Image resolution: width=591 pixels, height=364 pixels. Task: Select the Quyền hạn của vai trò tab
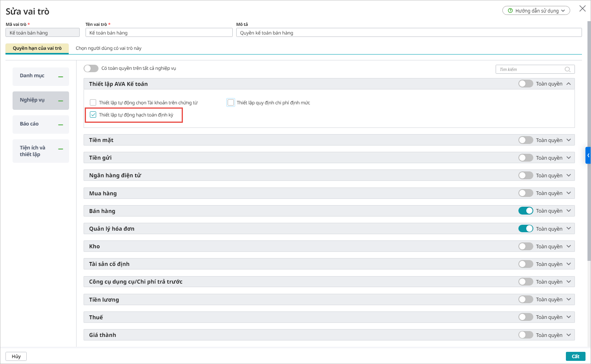pyautogui.click(x=37, y=48)
